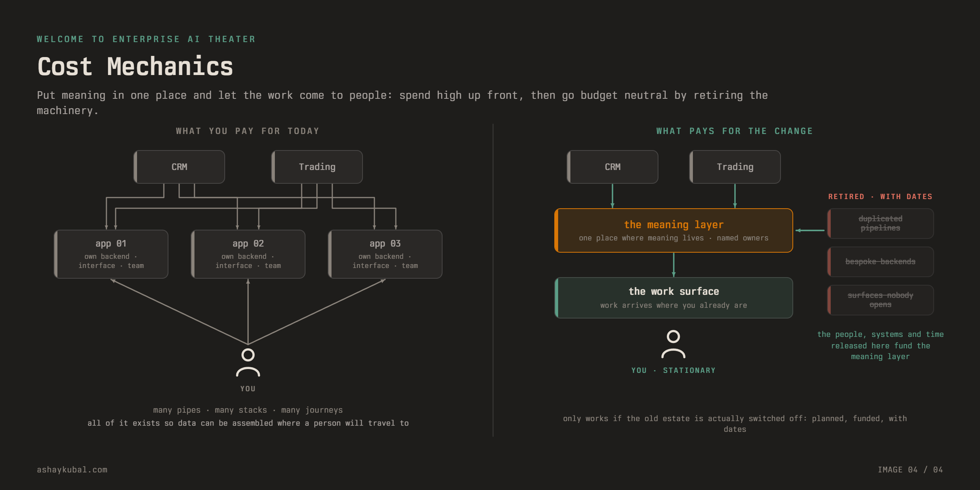Click the ashaykubal.com footer text
Image resolution: width=980 pixels, height=490 pixels.
(72, 470)
